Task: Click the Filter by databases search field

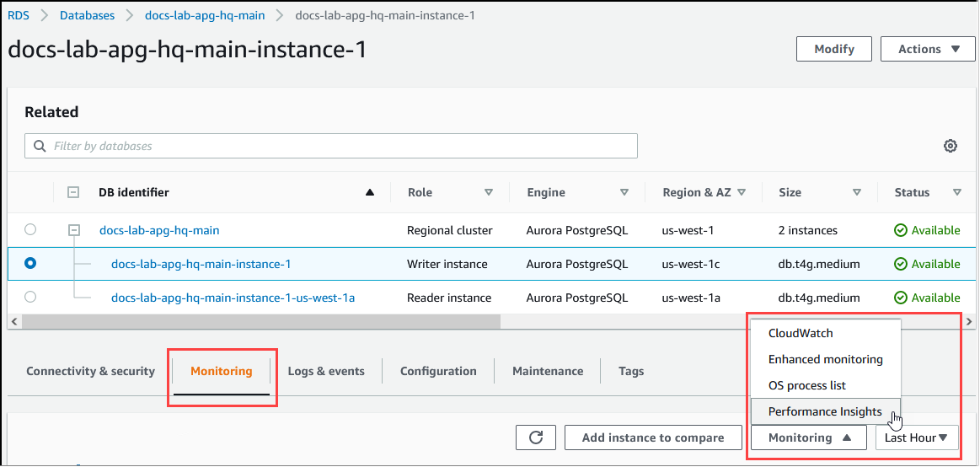Action: pyautogui.click(x=331, y=146)
